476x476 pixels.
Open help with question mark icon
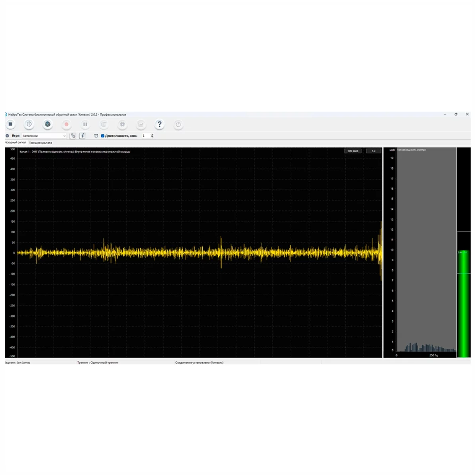coord(160,124)
